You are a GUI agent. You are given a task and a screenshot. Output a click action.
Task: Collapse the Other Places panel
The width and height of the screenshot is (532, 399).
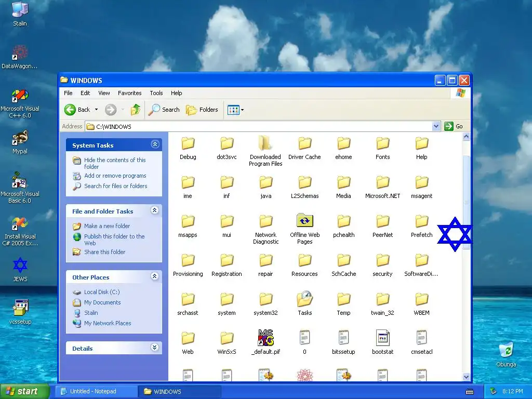click(x=155, y=276)
